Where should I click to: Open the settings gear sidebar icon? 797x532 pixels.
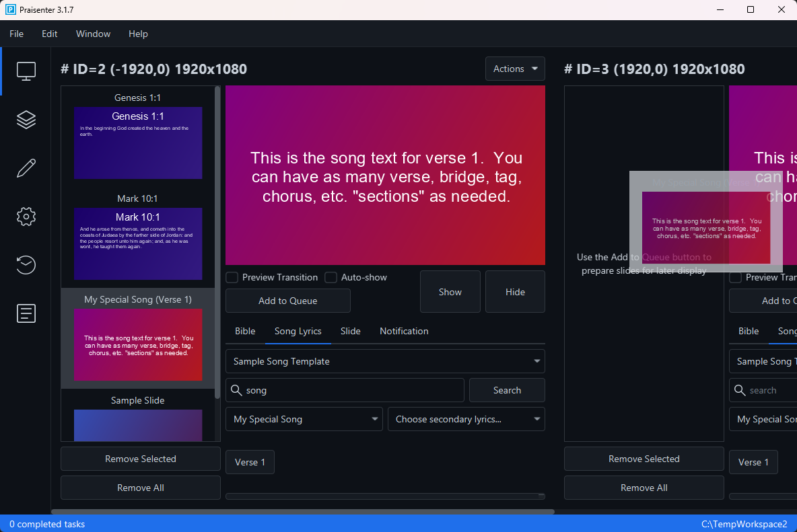[26, 217]
